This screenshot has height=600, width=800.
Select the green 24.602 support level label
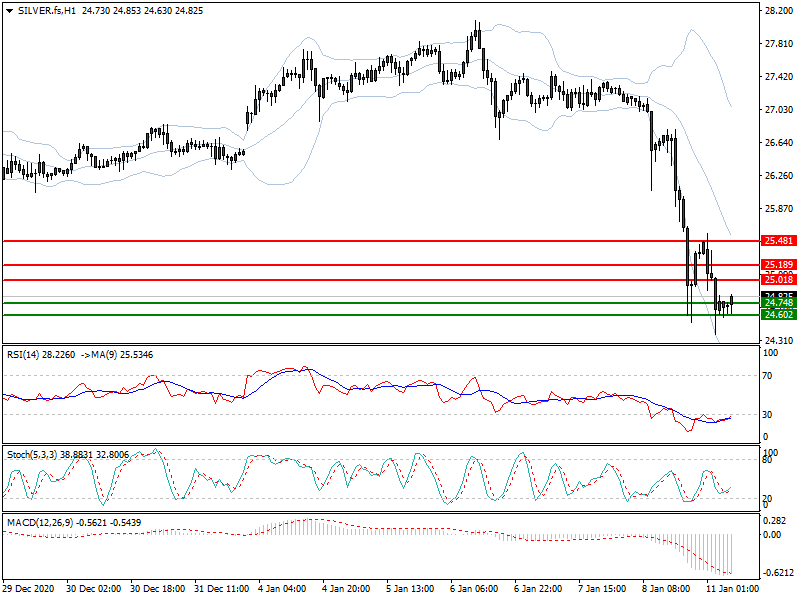click(x=779, y=314)
